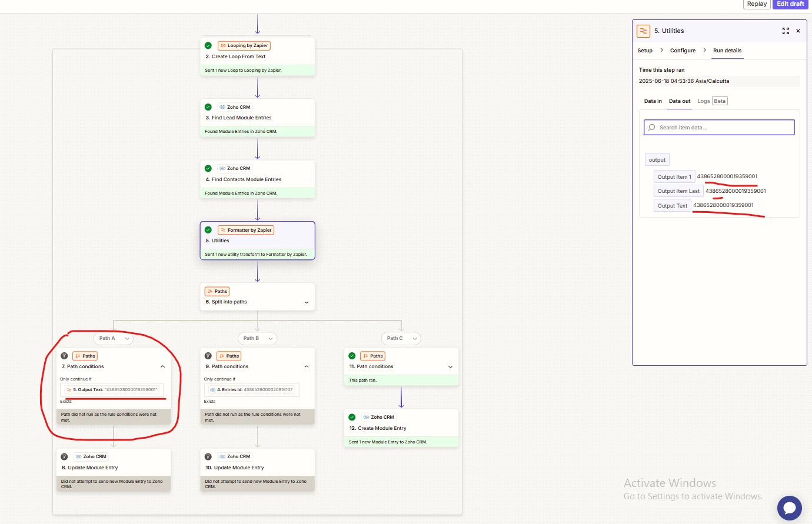Select step 2 Create Loop From Text card
The image size is (812, 524).
pyautogui.click(x=257, y=56)
